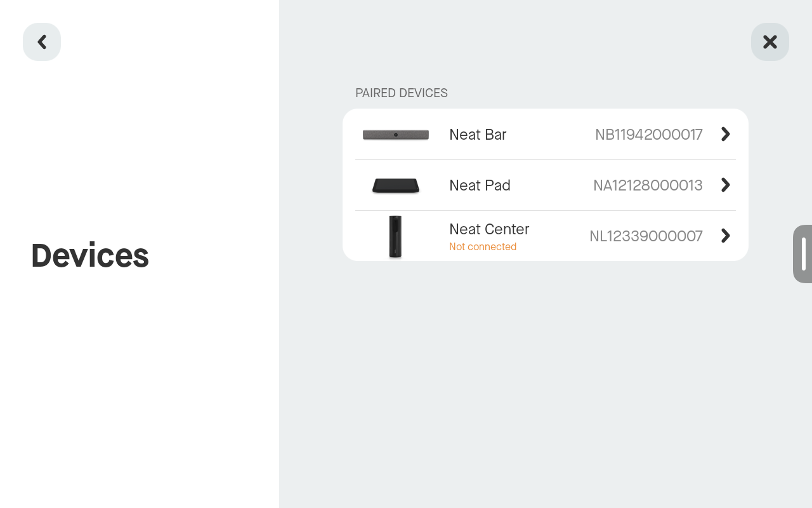
Task: Expand details for Neat Bar via its chevron
Action: tap(725, 134)
